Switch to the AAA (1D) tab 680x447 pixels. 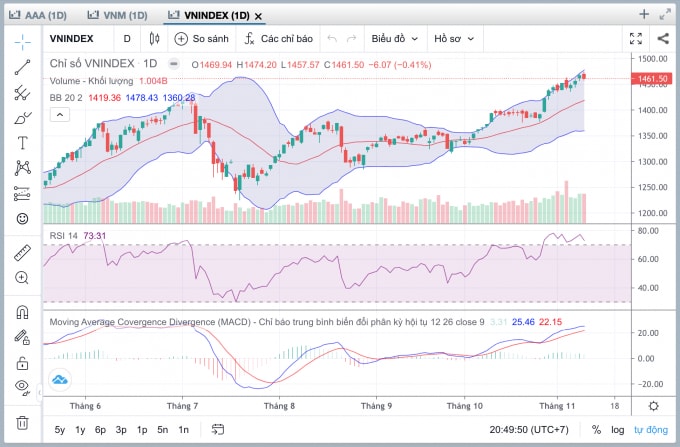[38, 15]
